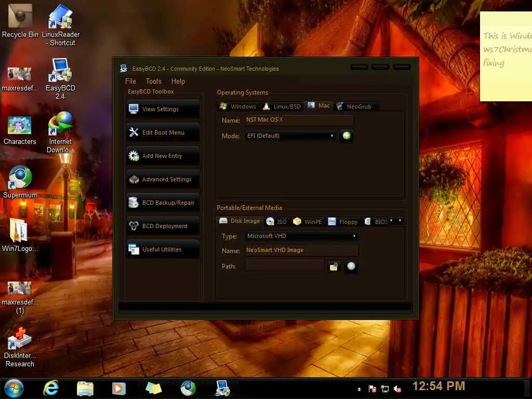Switch to the BIOS media tab
This screenshot has width=532, height=399.
(x=376, y=221)
